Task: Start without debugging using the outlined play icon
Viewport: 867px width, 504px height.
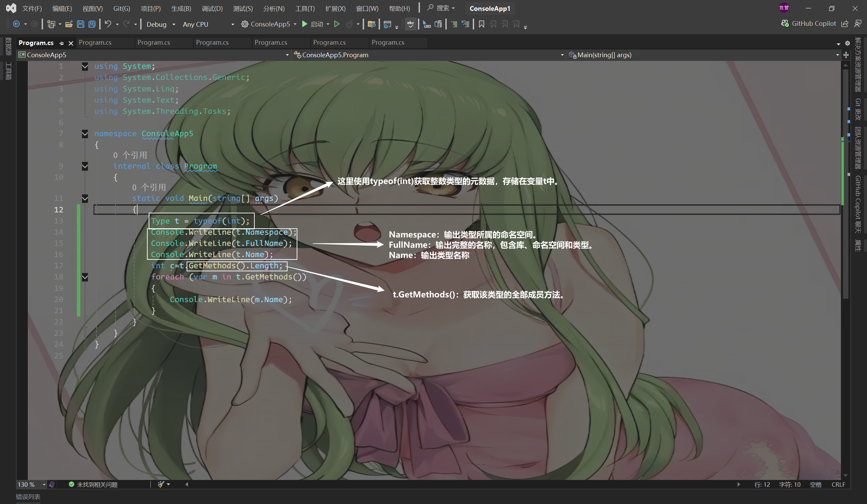Action: click(337, 24)
